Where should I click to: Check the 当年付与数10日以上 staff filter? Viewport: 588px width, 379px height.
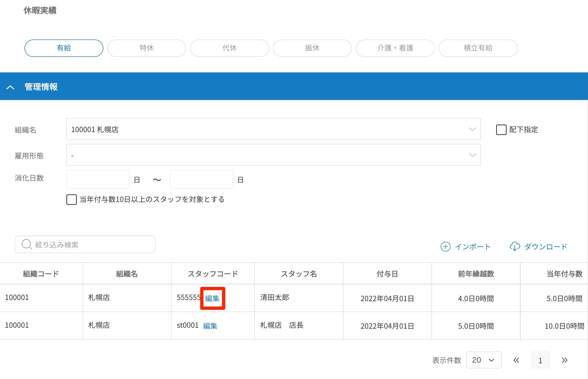pos(71,199)
